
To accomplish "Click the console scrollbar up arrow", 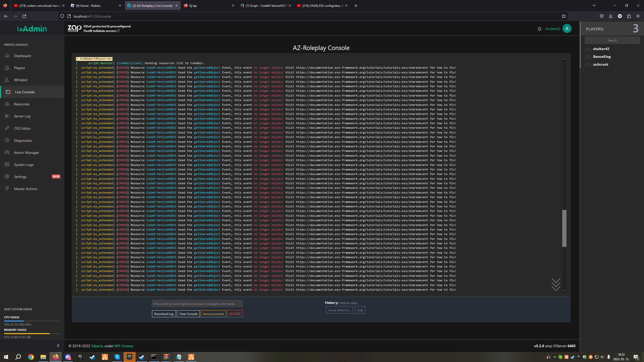I will click(x=564, y=59).
